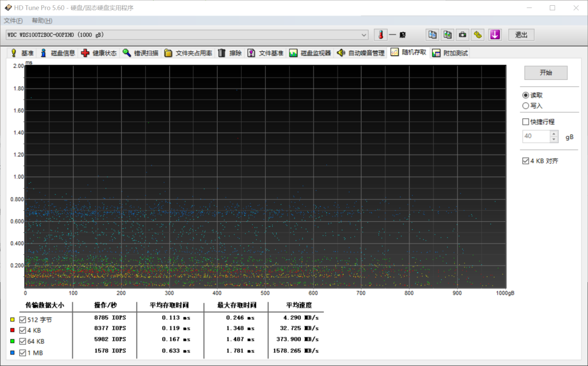Click the 最大存取时间 column header

point(237,305)
